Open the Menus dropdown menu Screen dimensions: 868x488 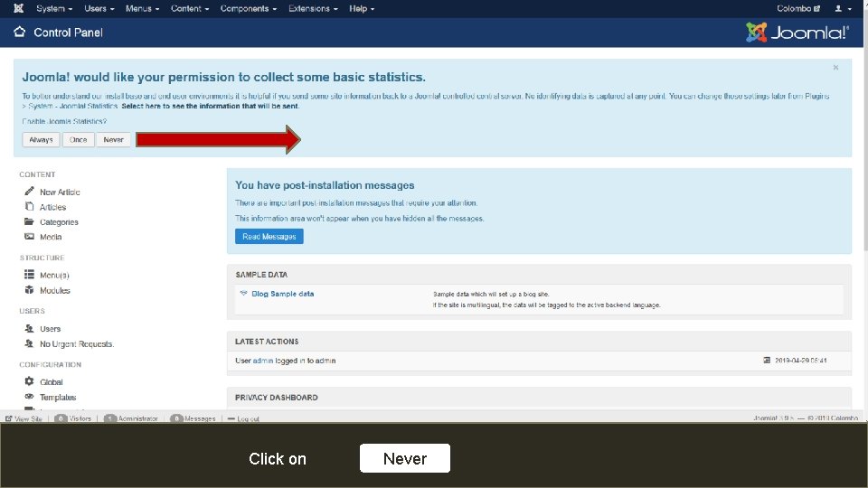tap(142, 8)
